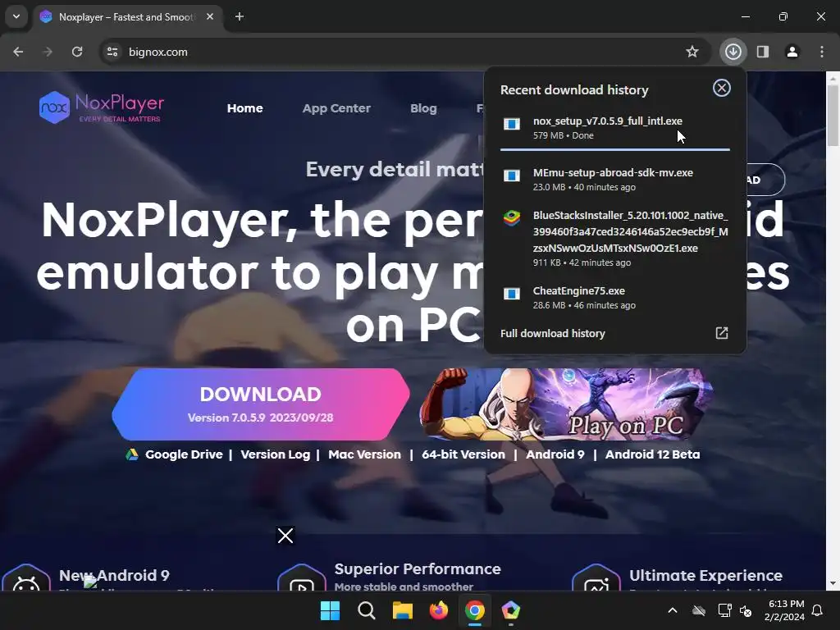Viewport: 840px width, 630px height.
Task: Bookmark this page with the star icon
Action: tap(692, 52)
